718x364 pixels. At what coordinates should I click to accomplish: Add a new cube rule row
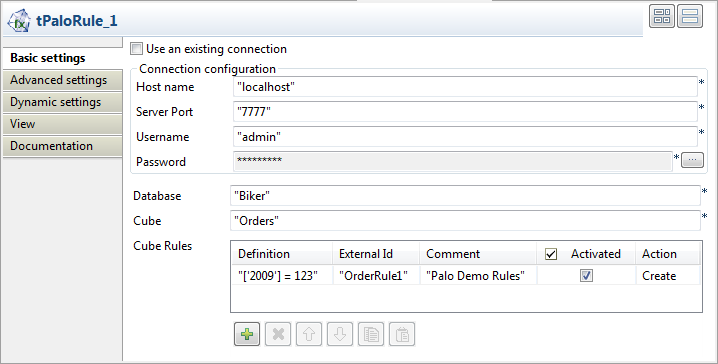(247, 334)
